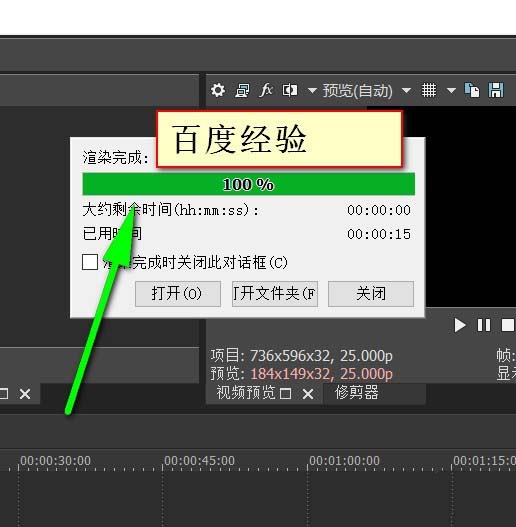
Task: Open 预览(自动) preview quality menu
Action: coord(357,90)
